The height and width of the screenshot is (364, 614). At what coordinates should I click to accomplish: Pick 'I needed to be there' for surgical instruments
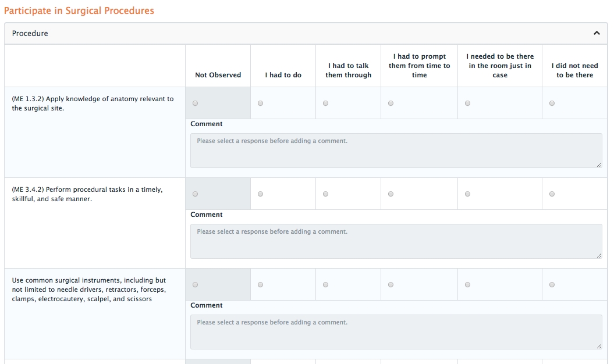click(467, 285)
